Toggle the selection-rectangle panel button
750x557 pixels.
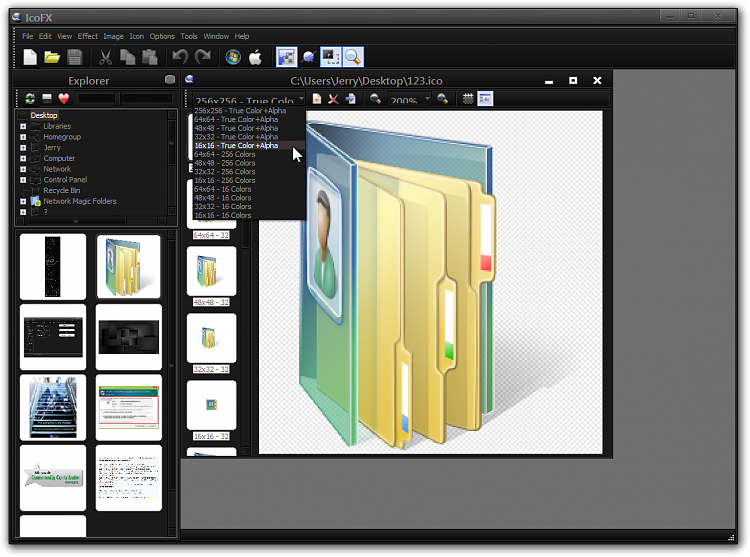tap(331, 57)
